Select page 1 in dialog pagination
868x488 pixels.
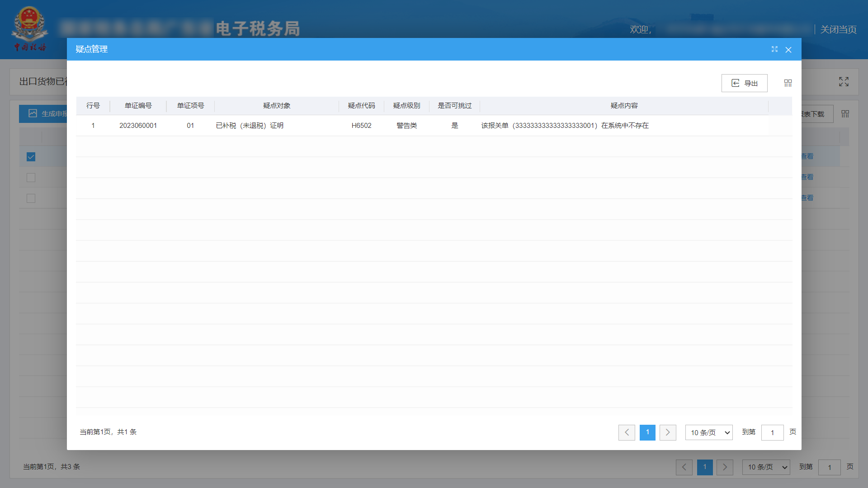pyautogui.click(x=647, y=432)
